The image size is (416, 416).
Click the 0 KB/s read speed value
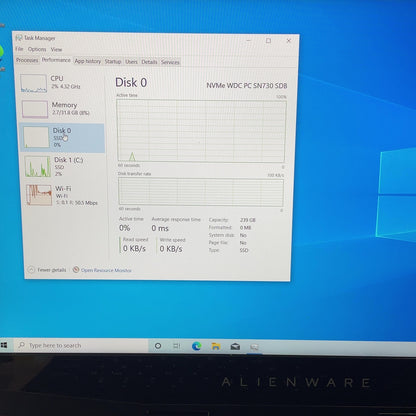point(134,248)
